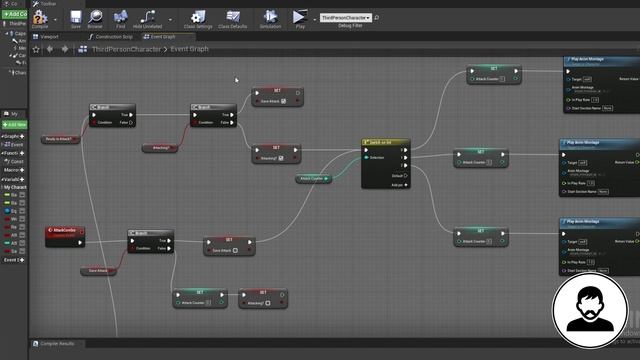
Task: Add a new graph with Graphs plus
Action: click(22, 136)
